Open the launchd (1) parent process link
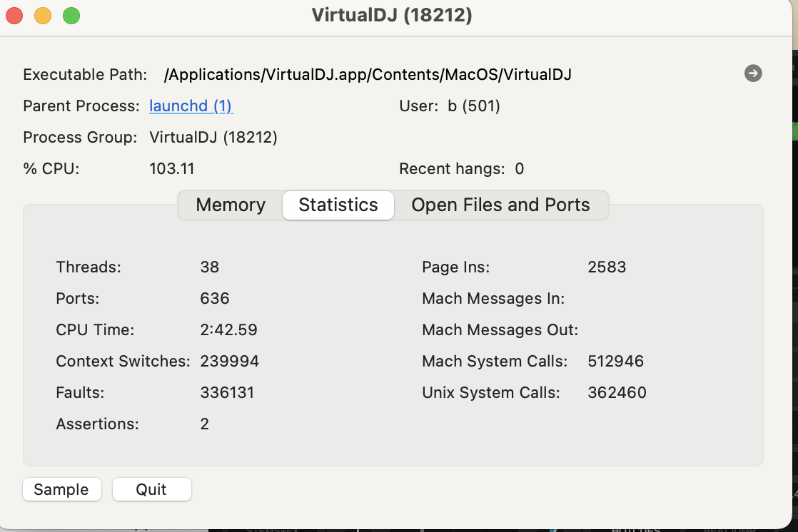798x532 pixels. pos(191,106)
